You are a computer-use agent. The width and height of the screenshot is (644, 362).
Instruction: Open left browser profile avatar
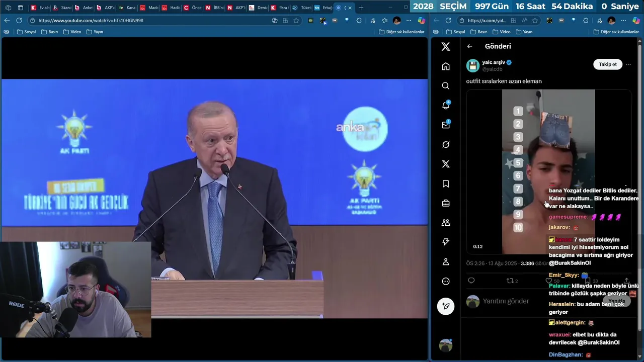(x=397, y=21)
